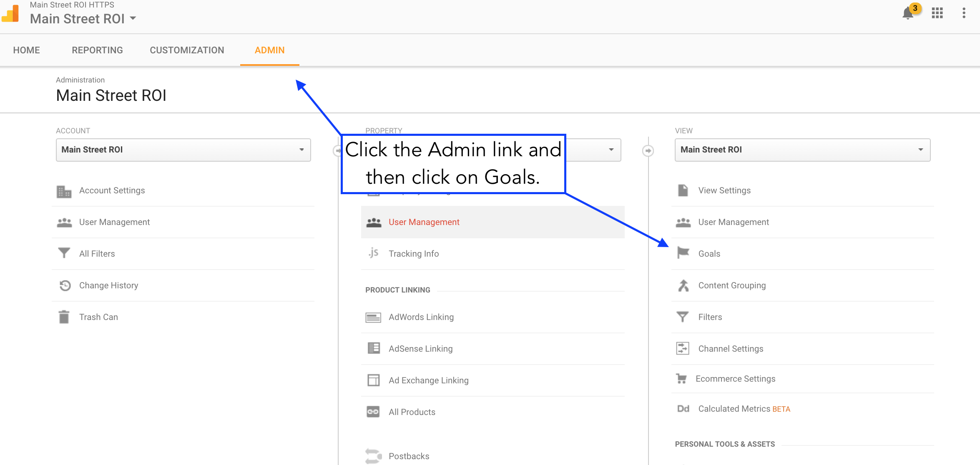Open the vertical three-dot options menu
This screenshot has width=980, height=465.
964,13
